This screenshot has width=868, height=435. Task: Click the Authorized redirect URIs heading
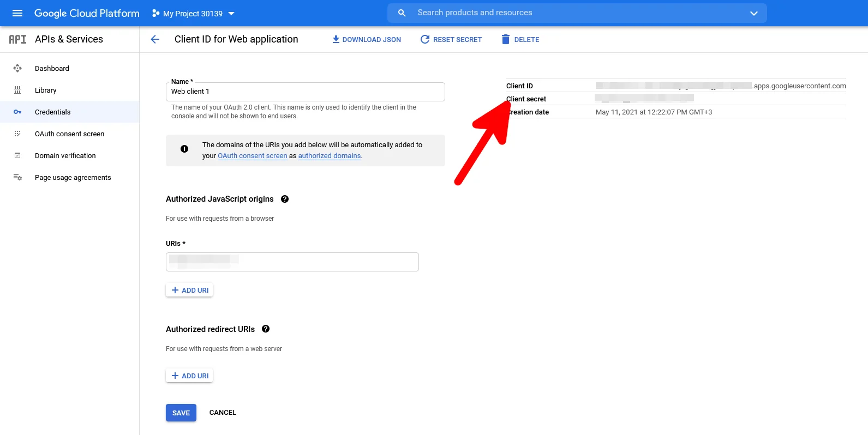[x=210, y=329]
